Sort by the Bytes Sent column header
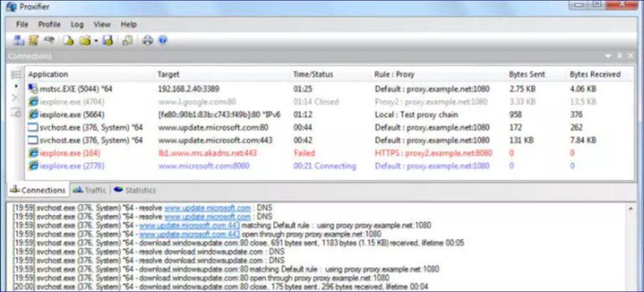644x292 pixels. [527, 75]
